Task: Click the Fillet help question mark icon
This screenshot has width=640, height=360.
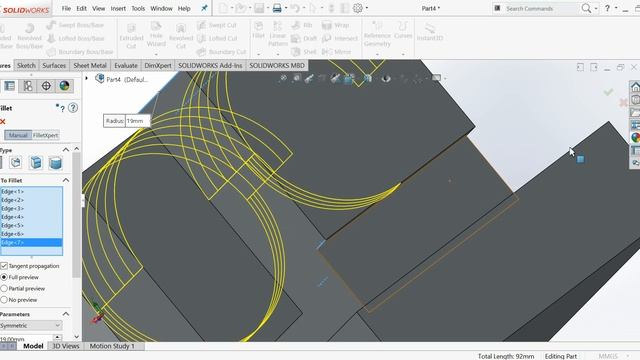Action: 73,108
